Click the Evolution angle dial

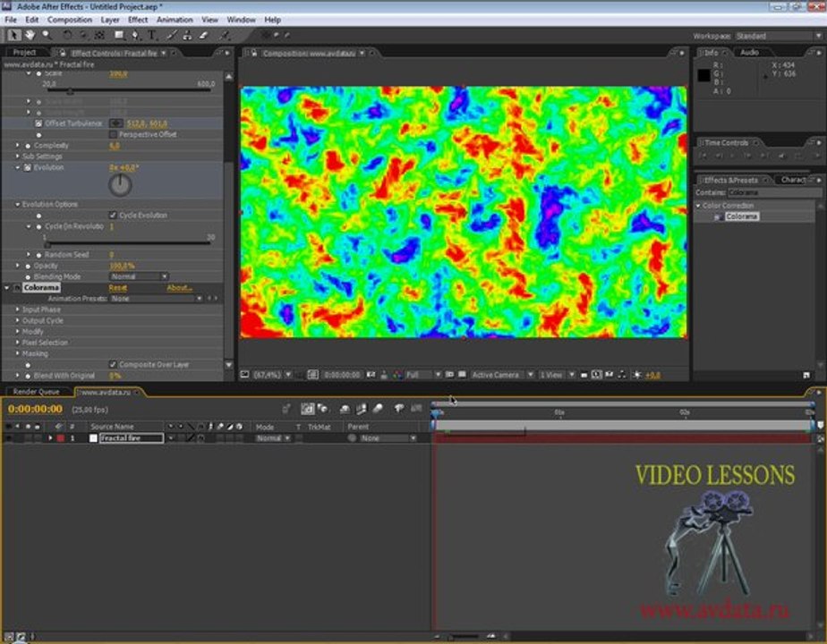(x=120, y=185)
